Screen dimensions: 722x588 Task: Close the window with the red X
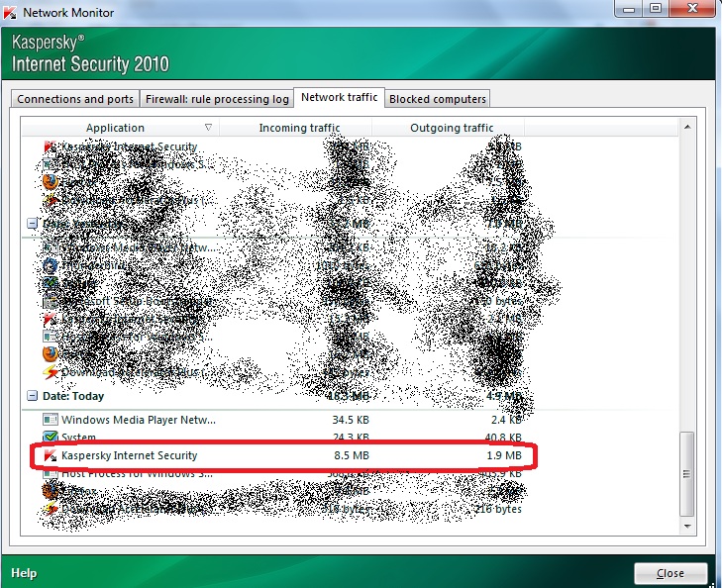point(692,8)
